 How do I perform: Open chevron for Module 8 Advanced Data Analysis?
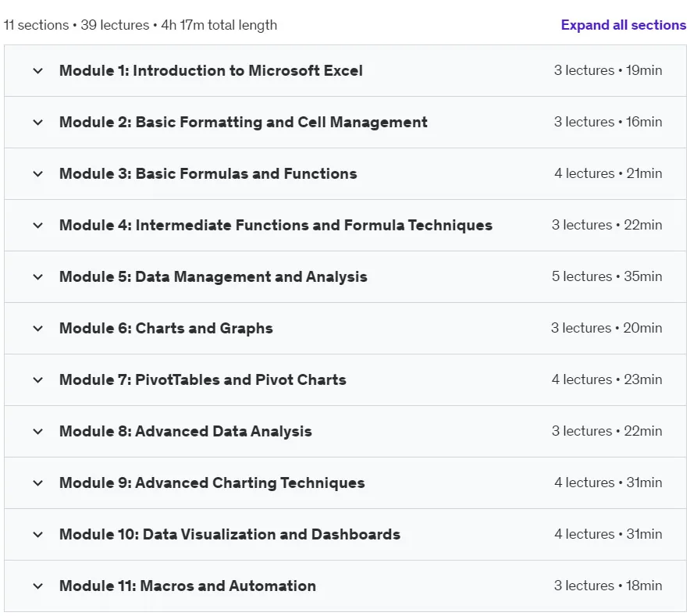click(x=37, y=432)
